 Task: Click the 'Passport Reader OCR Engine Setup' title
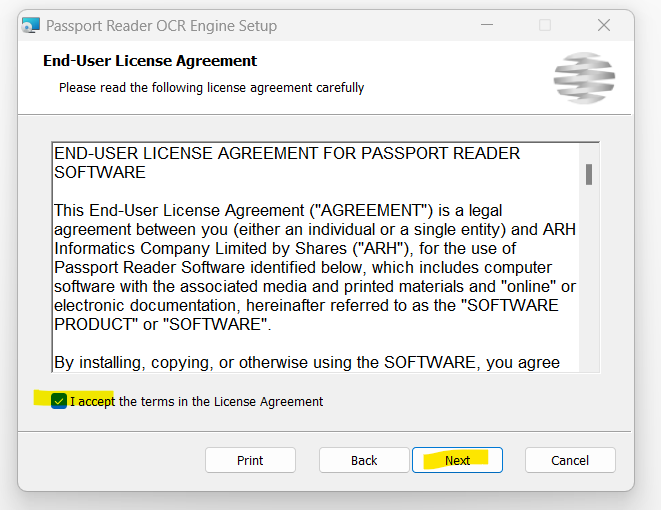pyautogui.click(x=161, y=26)
